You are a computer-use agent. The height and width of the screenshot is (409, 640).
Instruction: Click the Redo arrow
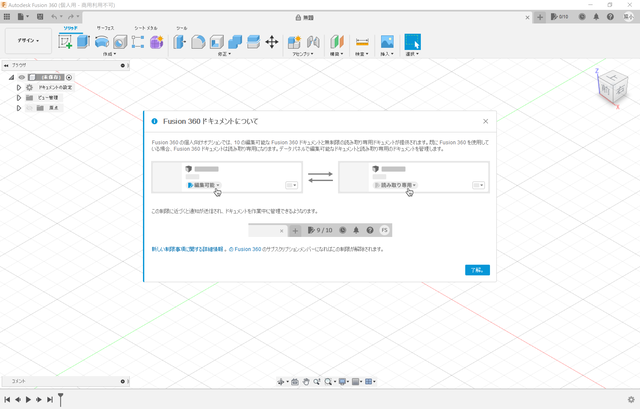[x=71, y=17]
